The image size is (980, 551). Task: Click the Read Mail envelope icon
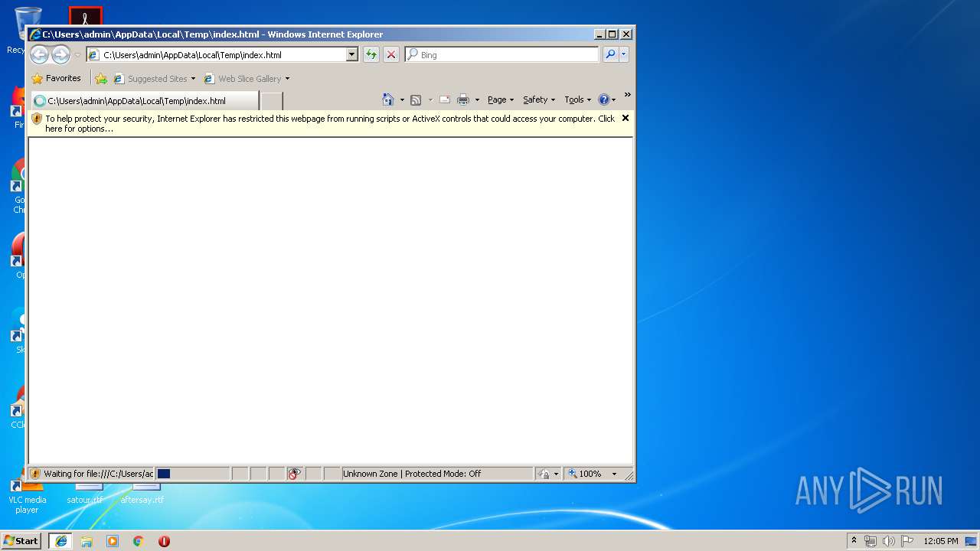(x=444, y=99)
